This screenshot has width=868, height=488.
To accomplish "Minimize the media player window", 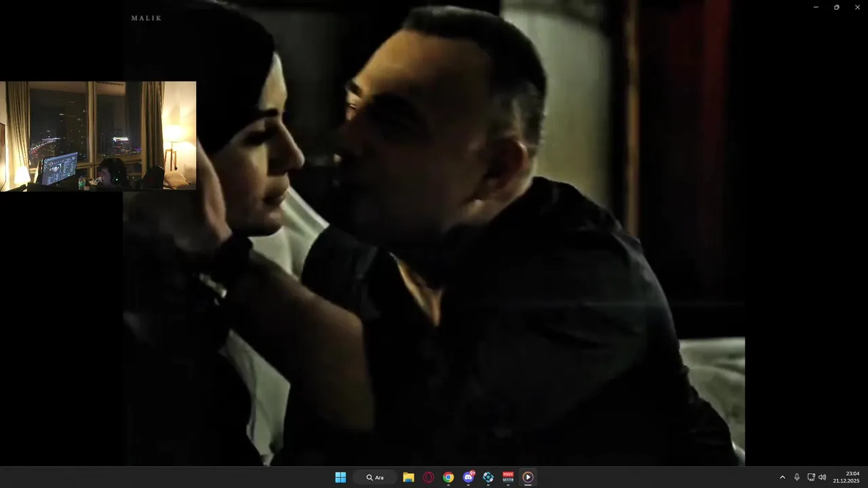I will click(x=816, y=7).
